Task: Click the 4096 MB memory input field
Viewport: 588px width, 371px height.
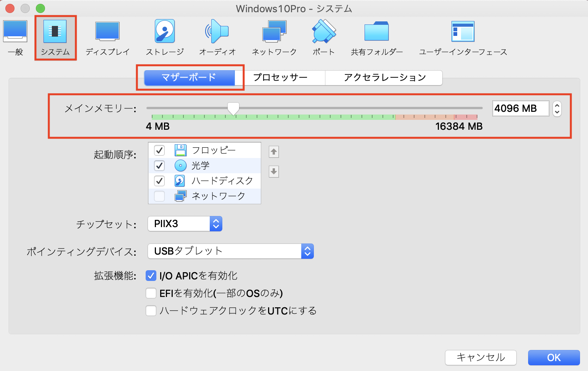Action: (x=521, y=108)
